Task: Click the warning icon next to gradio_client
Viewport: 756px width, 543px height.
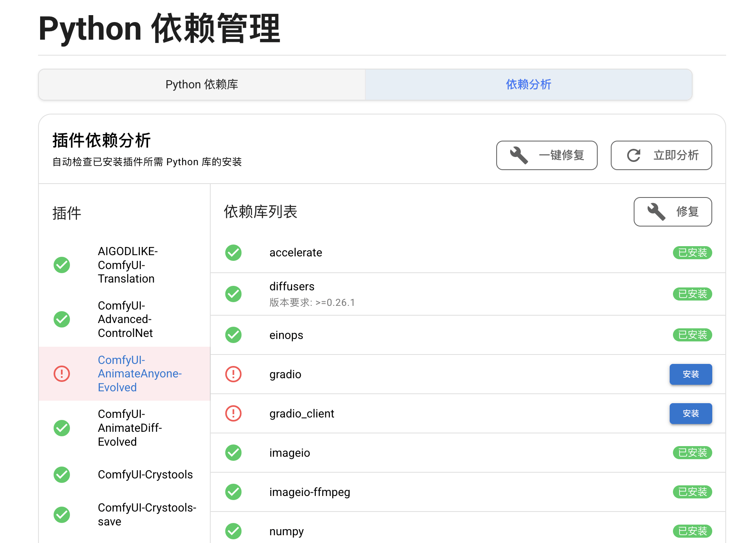Action: click(233, 413)
